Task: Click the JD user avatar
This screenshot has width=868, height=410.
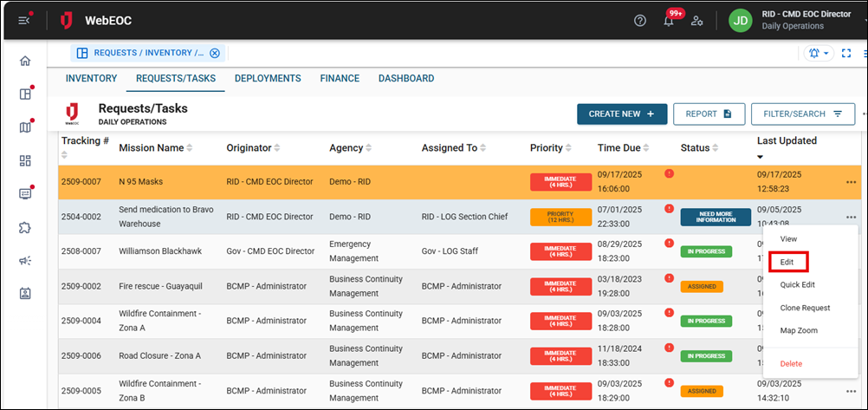Action: click(x=740, y=20)
